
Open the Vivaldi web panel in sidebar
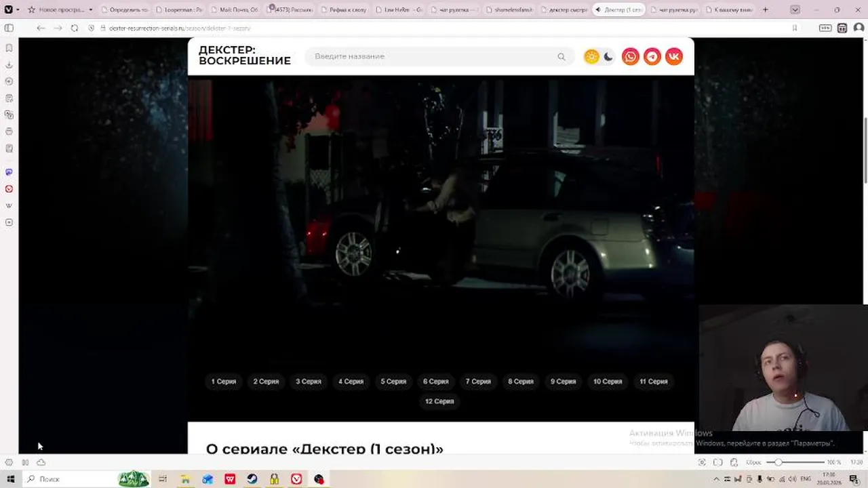[x=9, y=189]
